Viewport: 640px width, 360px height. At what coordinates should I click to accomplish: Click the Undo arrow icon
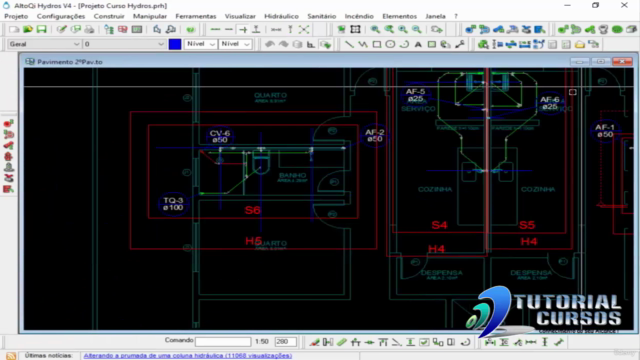[270, 44]
